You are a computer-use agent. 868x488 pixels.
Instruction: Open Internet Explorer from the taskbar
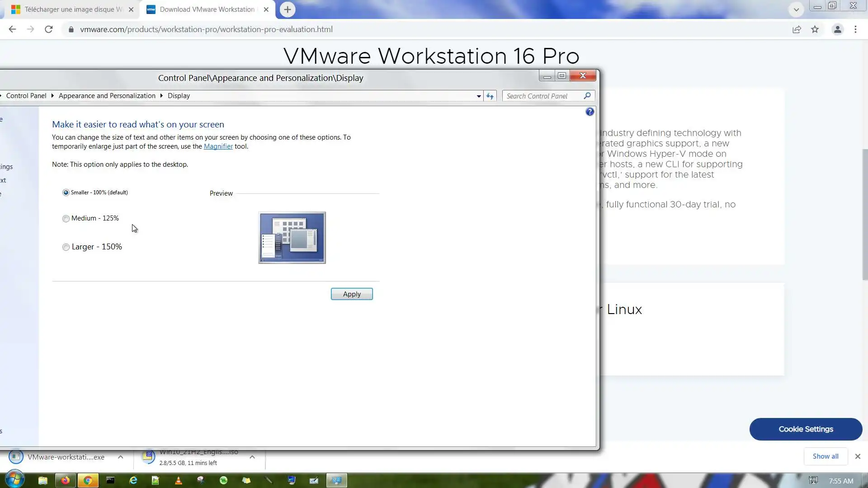click(x=133, y=480)
